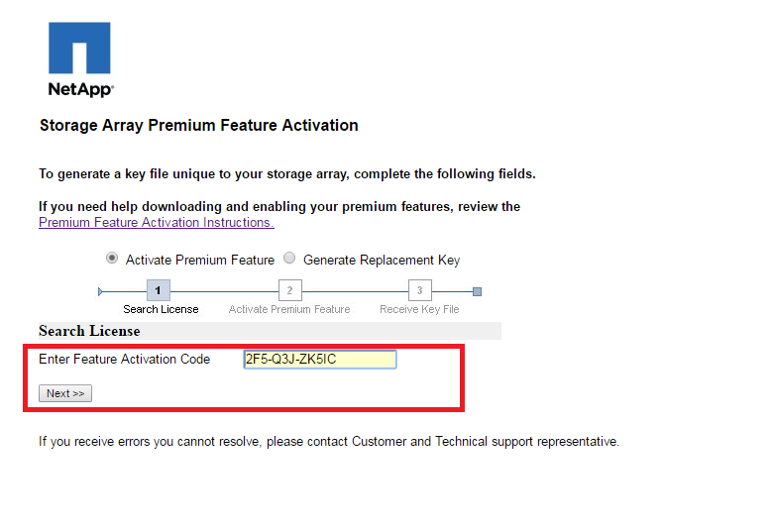Click the NetApp logo icon
774x532 pixels.
[x=79, y=48]
